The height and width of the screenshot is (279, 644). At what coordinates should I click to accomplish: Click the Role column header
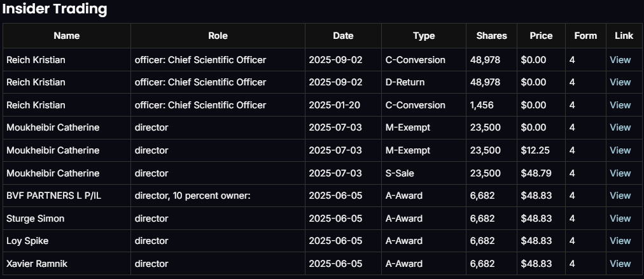218,36
